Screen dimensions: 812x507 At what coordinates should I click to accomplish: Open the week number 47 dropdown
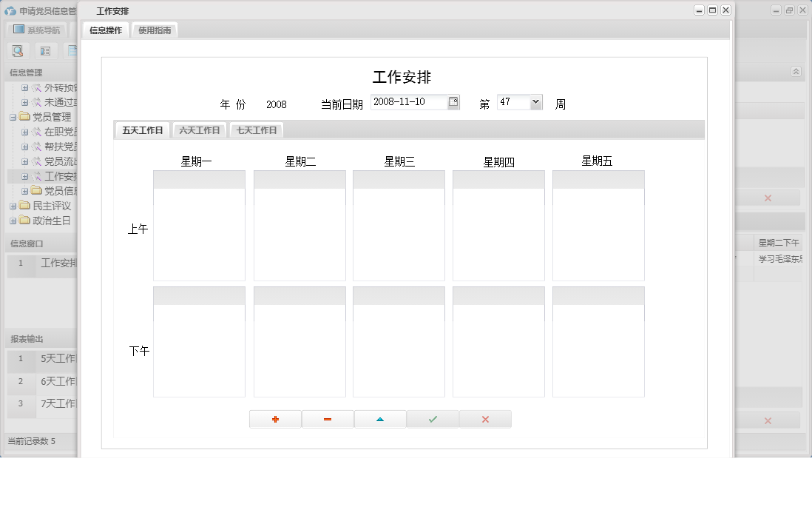(x=534, y=101)
